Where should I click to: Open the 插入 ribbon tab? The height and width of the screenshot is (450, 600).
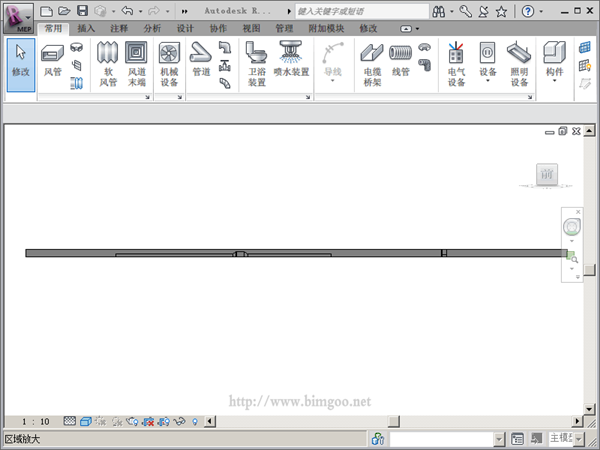[x=86, y=28]
